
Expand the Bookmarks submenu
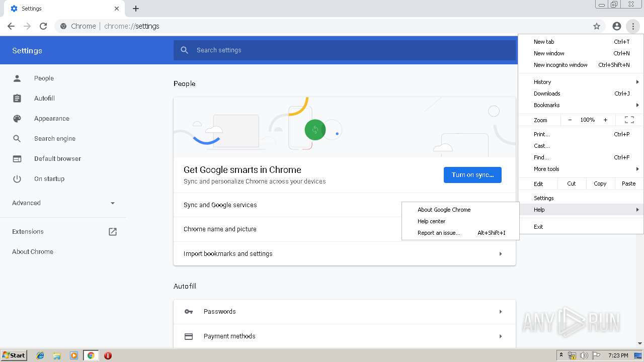(581, 105)
